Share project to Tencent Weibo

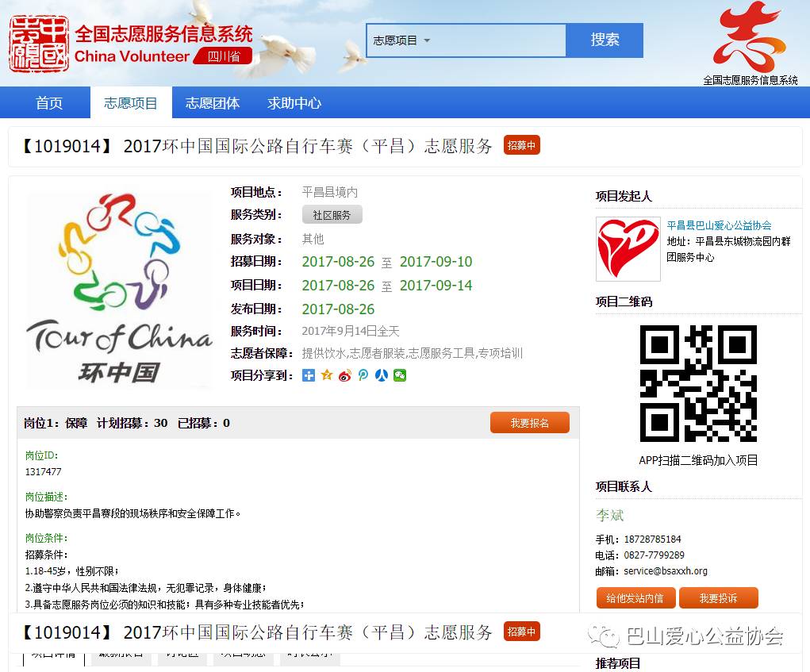coord(363,375)
